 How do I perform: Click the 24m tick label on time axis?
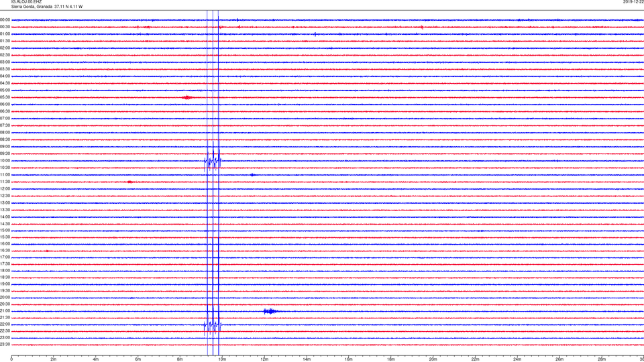tap(517, 359)
